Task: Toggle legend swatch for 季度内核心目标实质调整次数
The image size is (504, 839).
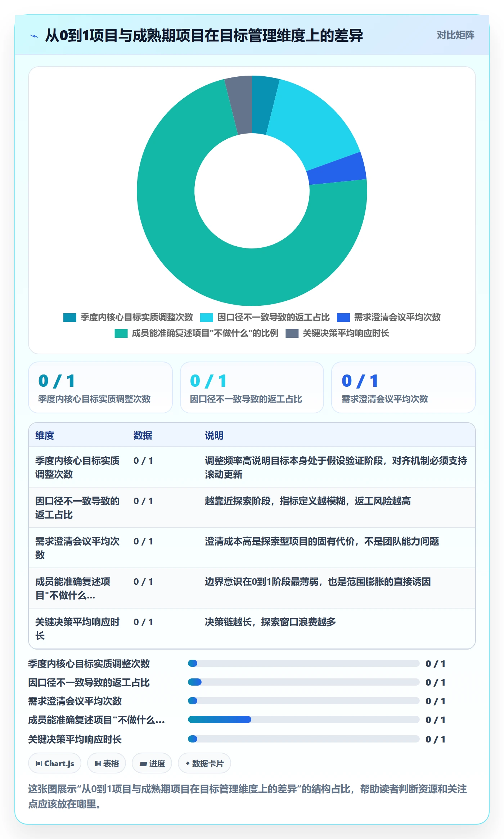Action: coord(69,317)
